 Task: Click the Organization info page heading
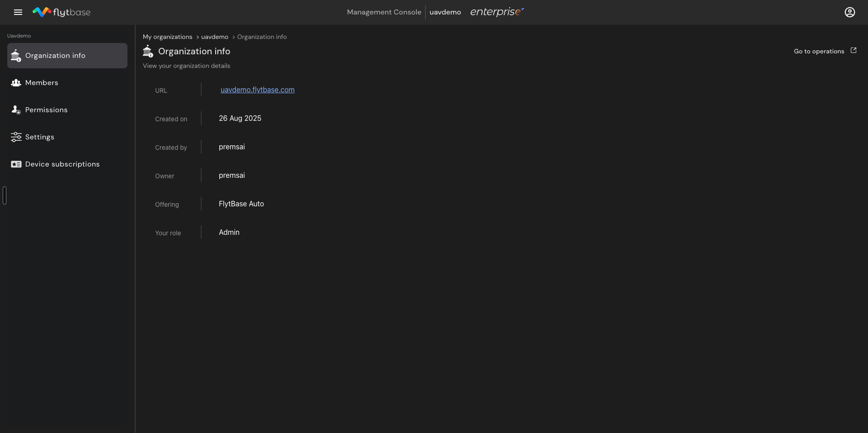tap(194, 52)
